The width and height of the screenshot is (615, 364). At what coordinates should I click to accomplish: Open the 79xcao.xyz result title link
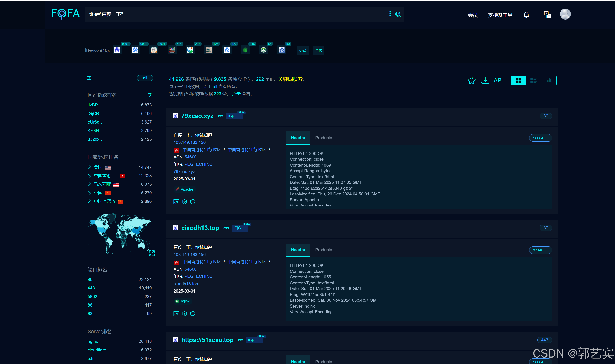[x=197, y=116]
